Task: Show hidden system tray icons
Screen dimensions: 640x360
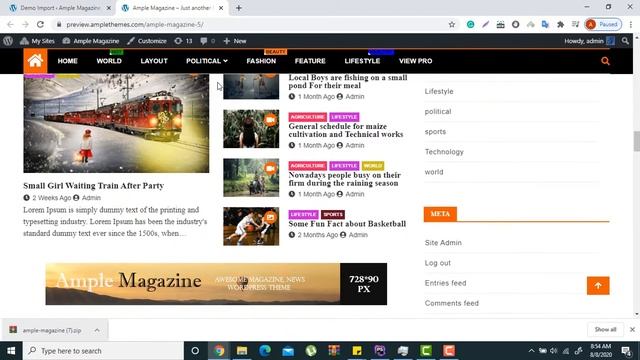Action: click(x=531, y=351)
